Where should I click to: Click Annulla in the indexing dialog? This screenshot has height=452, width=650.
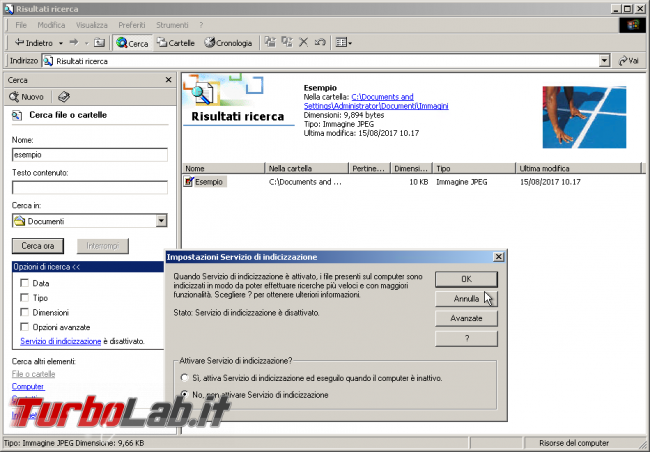466,299
